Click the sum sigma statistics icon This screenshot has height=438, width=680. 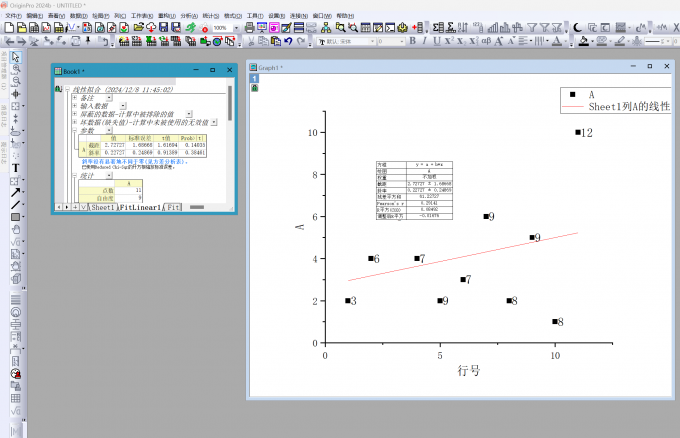[438, 28]
